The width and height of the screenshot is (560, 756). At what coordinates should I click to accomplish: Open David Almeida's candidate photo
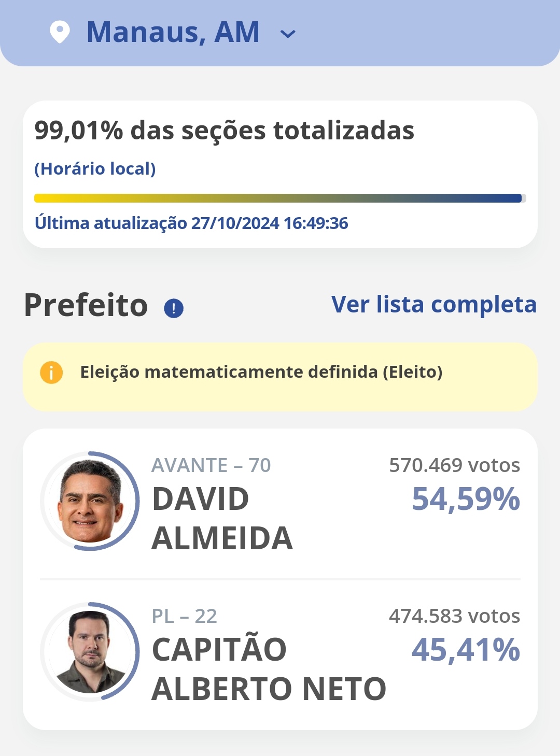click(x=90, y=501)
